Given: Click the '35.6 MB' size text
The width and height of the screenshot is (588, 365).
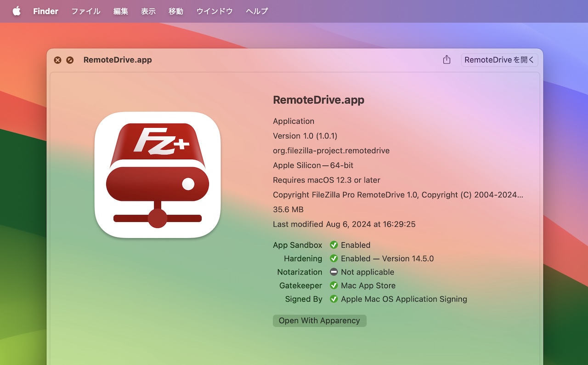Looking at the screenshot, I should (x=288, y=209).
